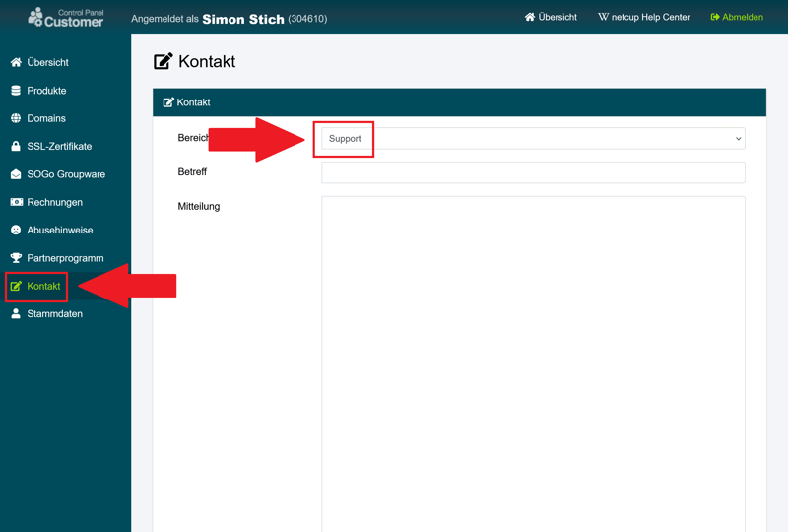Click the edit icon in Kontakt page heading

point(164,62)
